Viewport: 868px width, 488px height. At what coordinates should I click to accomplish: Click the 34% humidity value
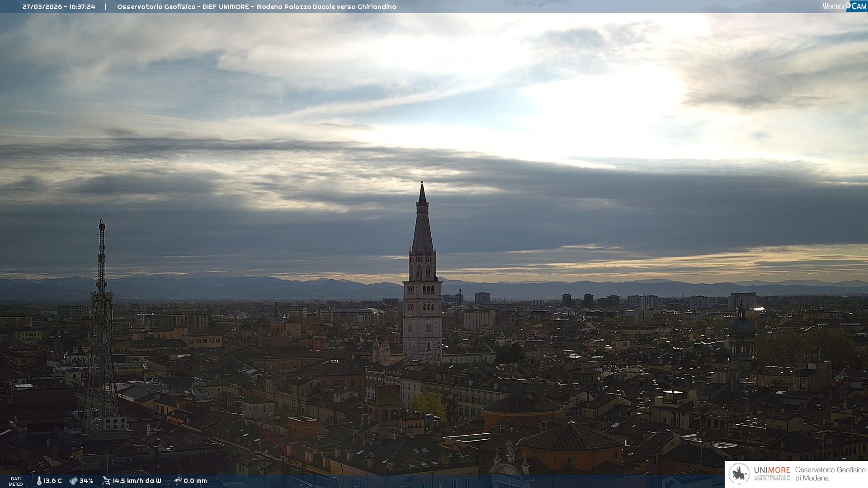click(x=86, y=481)
